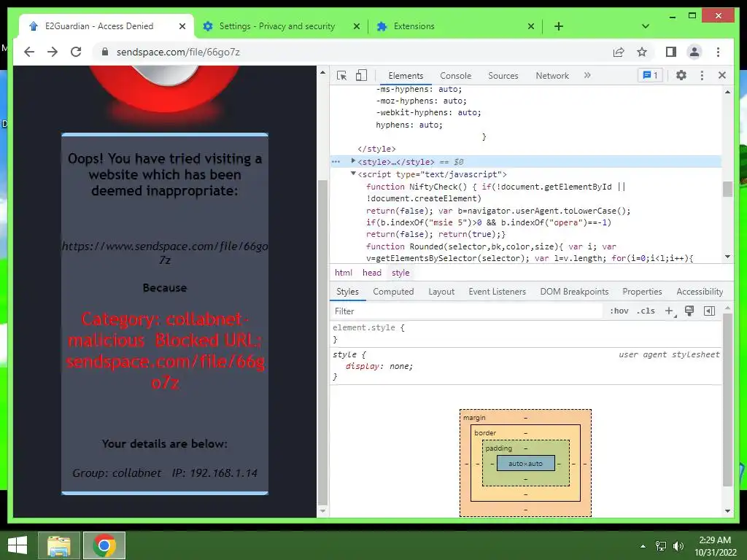Open File Explorer from the taskbar
Screen dimensions: 747x560
(x=59, y=545)
